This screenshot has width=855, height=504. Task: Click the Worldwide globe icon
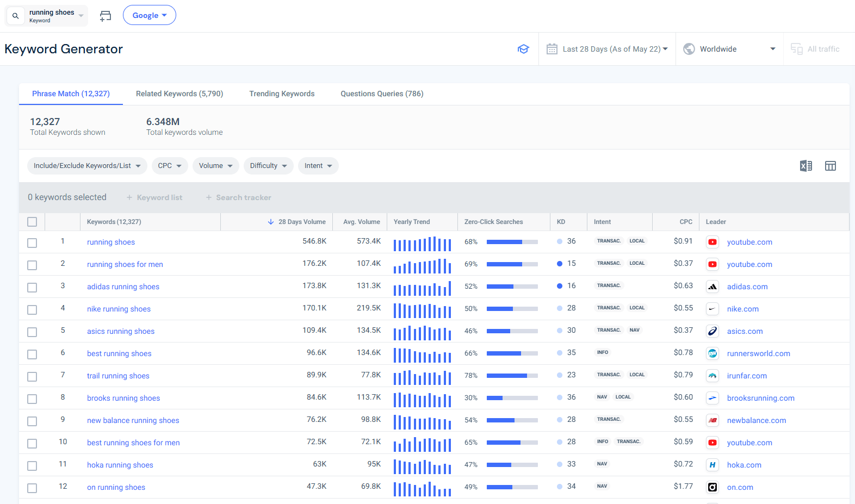point(689,49)
